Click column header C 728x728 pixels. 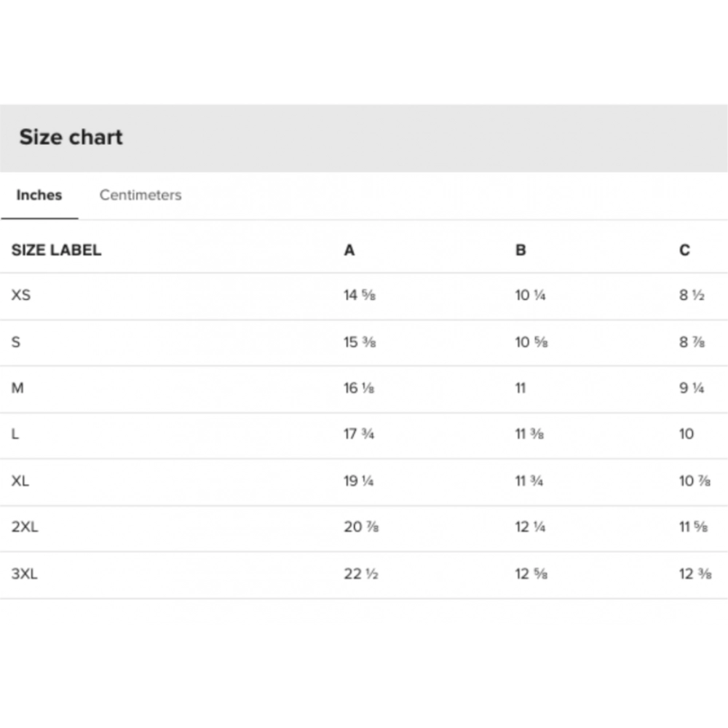684,250
